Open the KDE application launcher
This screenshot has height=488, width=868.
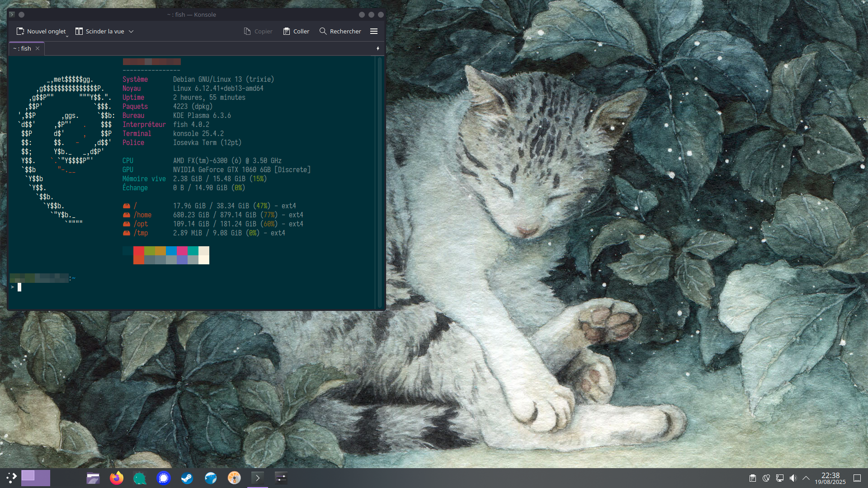pyautogui.click(x=11, y=478)
